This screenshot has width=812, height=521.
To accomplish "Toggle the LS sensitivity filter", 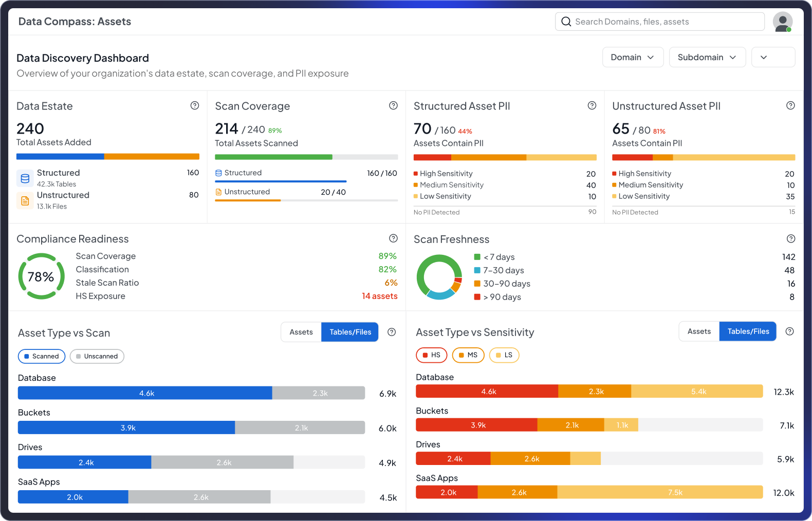I will point(504,355).
